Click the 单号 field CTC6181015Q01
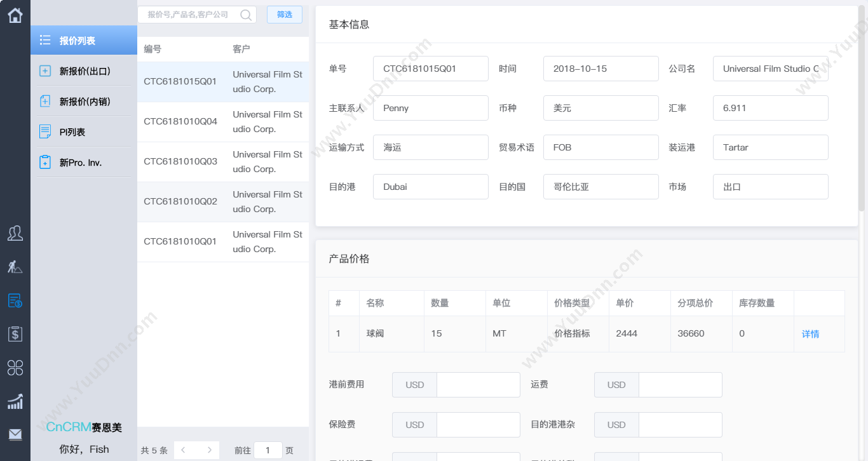868x461 pixels. click(431, 69)
